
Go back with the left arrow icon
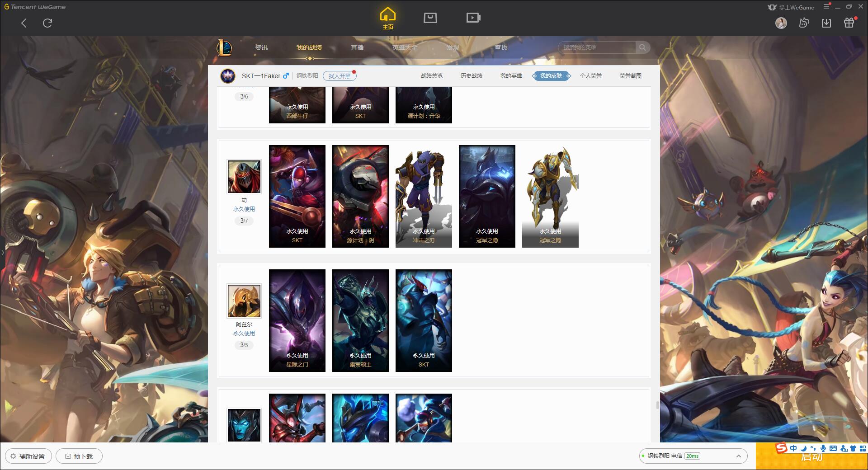coord(24,23)
